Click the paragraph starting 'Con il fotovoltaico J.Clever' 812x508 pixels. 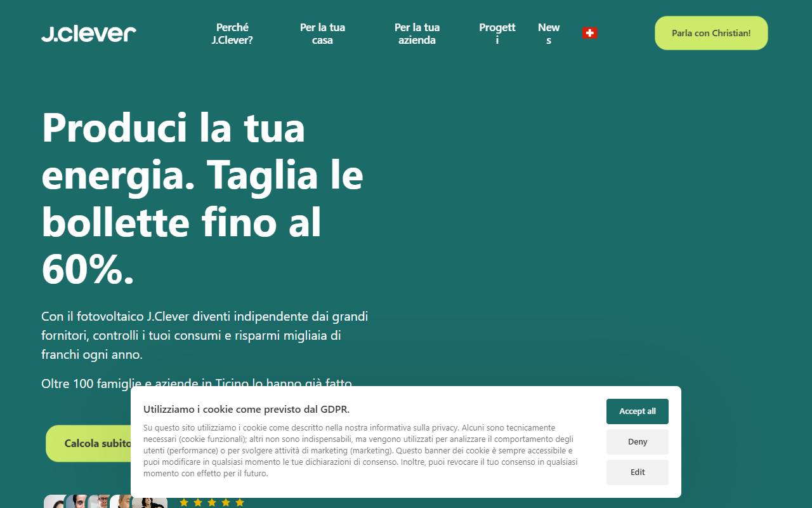point(205,335)
